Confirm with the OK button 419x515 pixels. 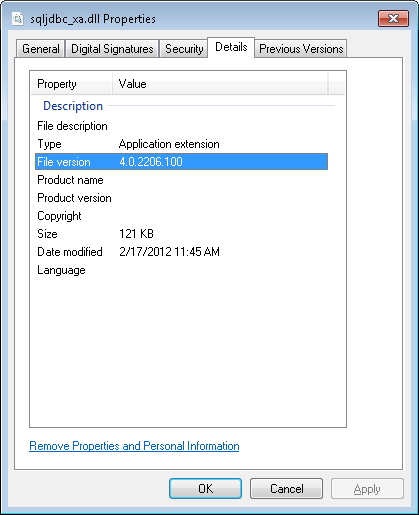pos(205,489)
